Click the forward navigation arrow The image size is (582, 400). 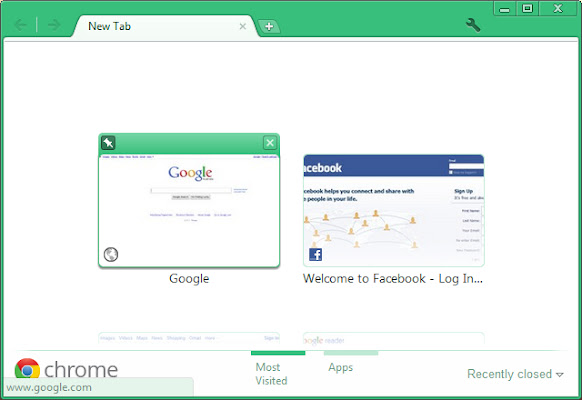(x=54, y=25)
